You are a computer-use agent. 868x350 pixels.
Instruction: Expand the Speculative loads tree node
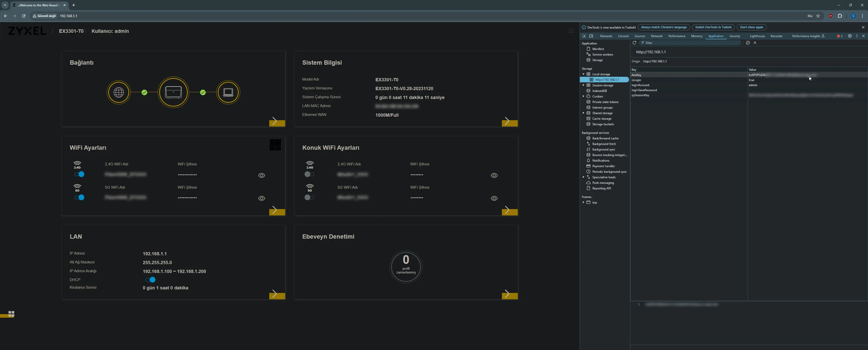(583, 177)
